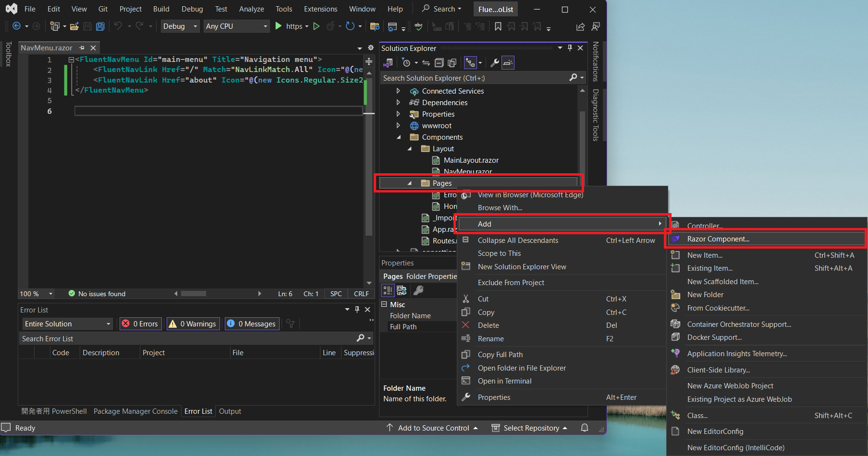Open Solution Explorer properties wrench icon
Viewport: 868px width, 456px height.
pos(494,63)
